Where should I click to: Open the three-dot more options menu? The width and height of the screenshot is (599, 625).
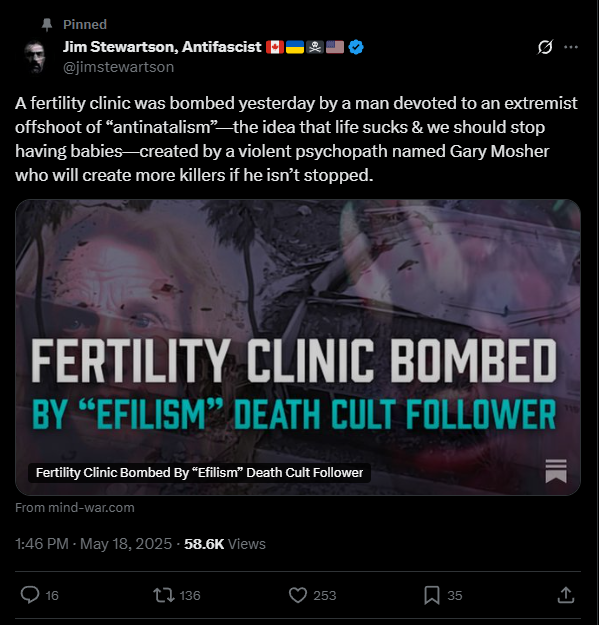[x=571, y=47]
